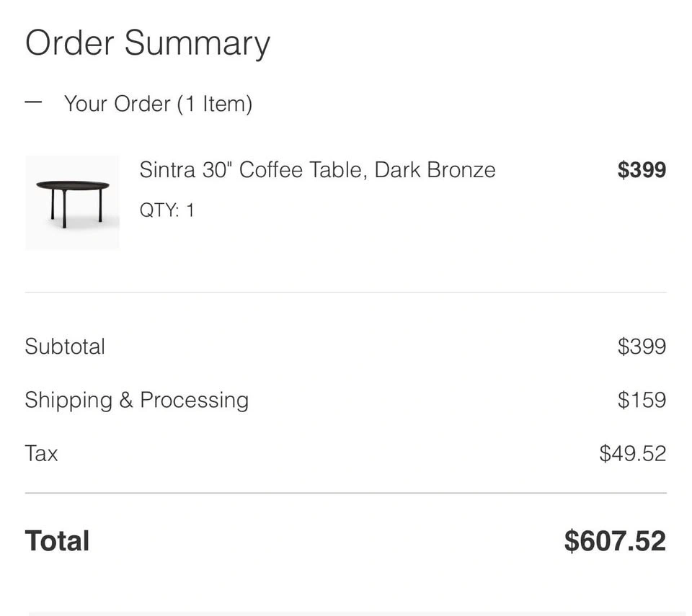Click the Tax label
The image size is (692, 616).
41,453
